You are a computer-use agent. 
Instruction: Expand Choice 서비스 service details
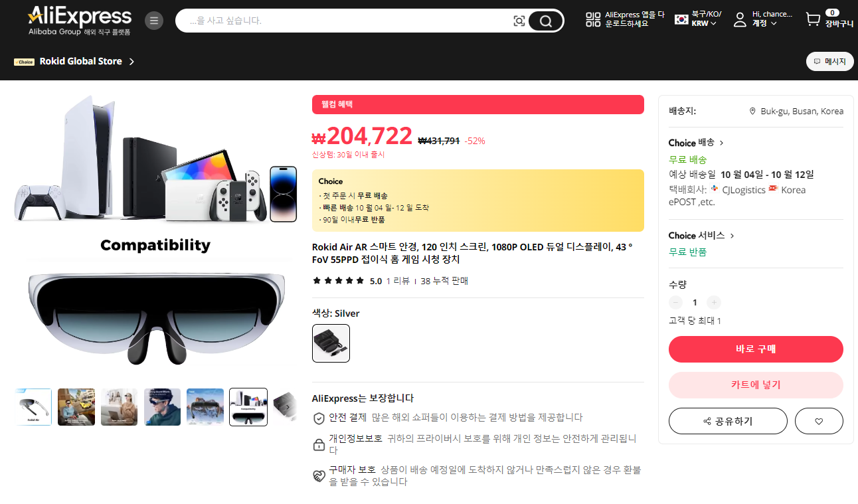(701, 236)
